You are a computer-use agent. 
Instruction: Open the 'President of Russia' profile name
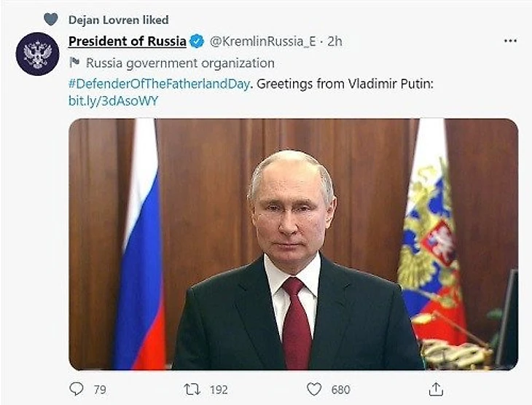pos(127,42)
